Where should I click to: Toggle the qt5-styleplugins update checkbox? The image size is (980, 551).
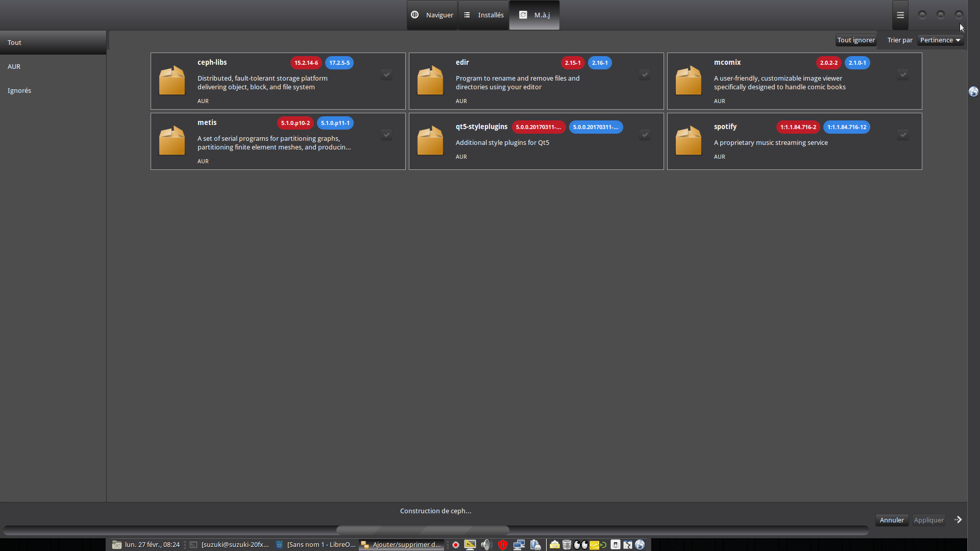[x=645, y=135]
